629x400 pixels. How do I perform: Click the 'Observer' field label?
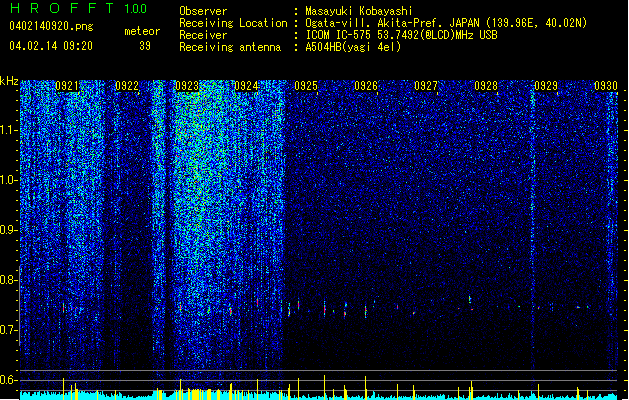point(203,11)
